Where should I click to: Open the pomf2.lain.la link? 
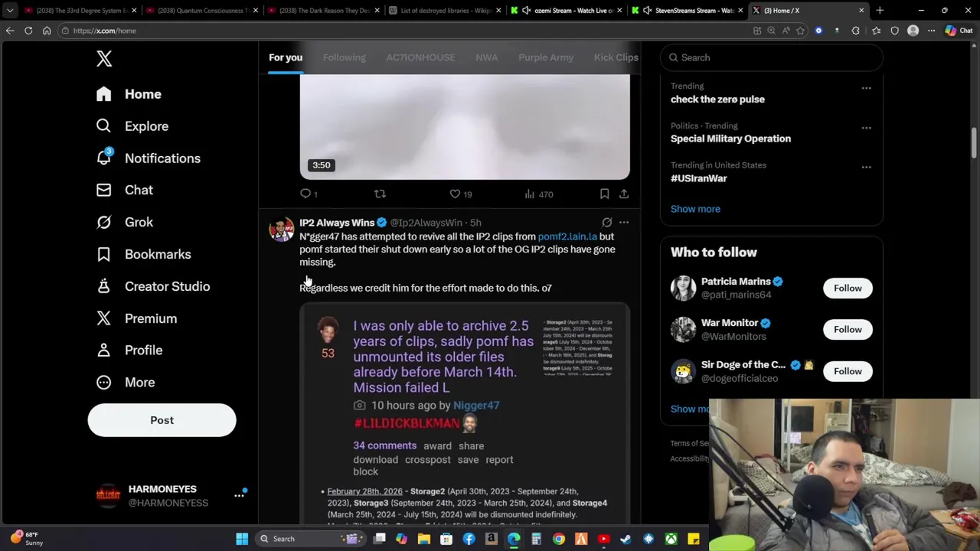[567, 236]
